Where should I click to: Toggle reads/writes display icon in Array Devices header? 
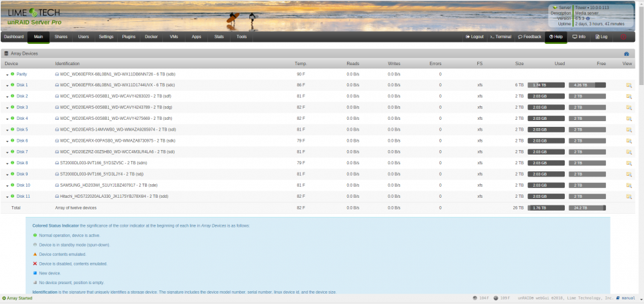(x=627, y=54)
